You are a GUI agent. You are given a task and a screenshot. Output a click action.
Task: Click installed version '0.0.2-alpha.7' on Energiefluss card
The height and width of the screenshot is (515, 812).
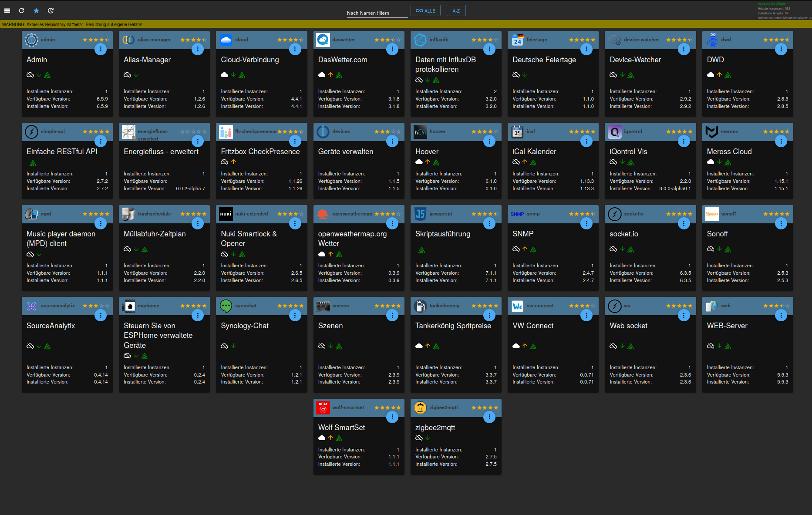coord(190,188)
